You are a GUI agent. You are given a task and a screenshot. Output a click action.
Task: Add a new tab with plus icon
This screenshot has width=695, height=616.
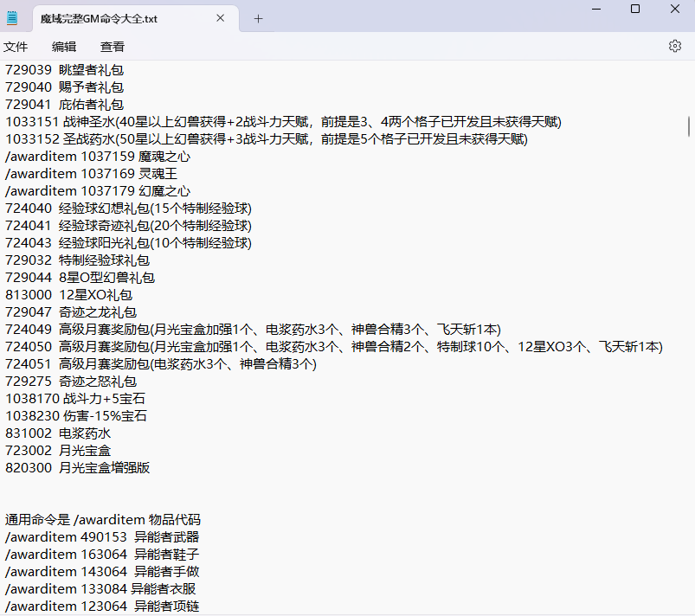258,18
